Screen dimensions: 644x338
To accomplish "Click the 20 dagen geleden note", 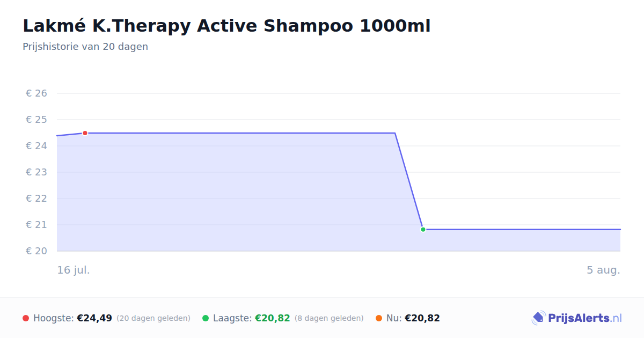I will point(153,318).
